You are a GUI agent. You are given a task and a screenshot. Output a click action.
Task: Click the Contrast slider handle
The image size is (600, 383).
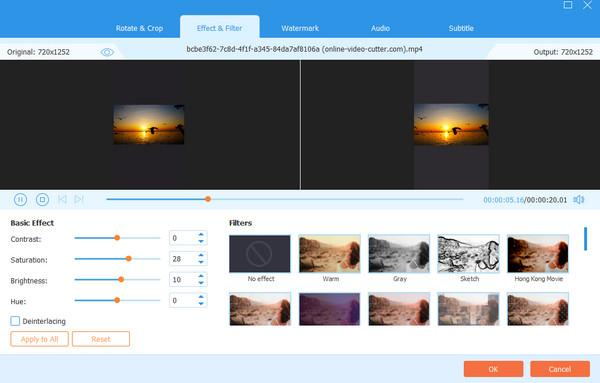[x=117, y=238]
